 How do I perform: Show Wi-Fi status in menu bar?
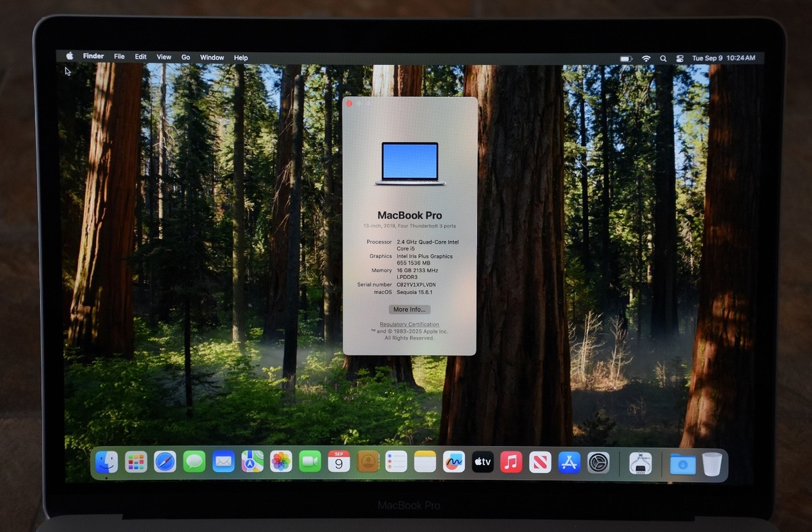646,58
